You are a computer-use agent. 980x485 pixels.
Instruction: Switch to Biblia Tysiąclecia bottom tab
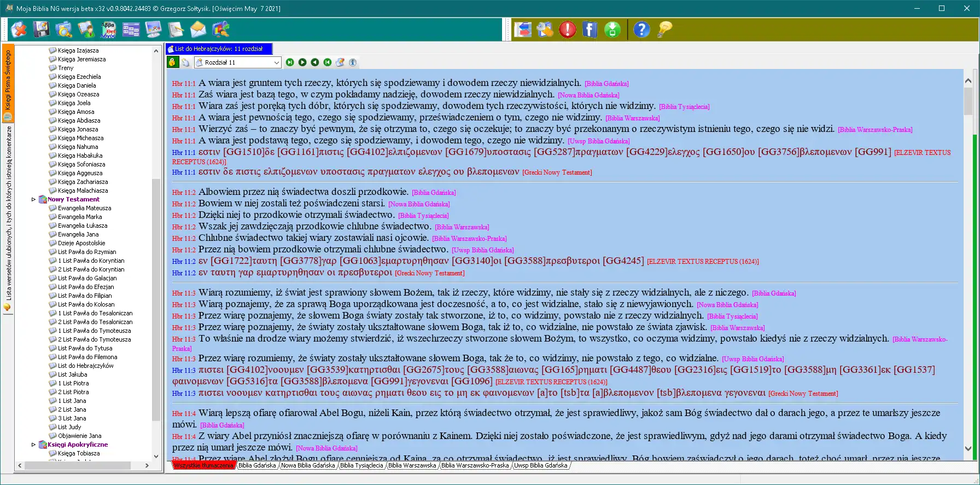pyautogui.click(x=361, y=465)
